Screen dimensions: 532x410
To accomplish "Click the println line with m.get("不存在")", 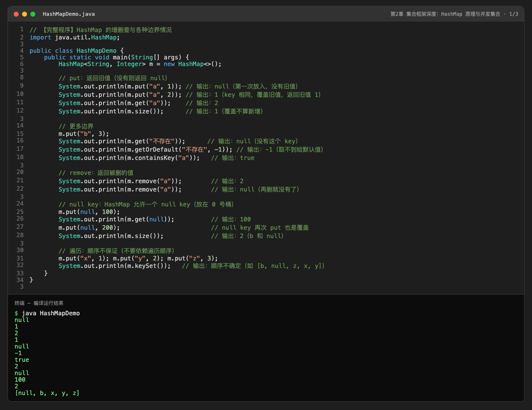I will tap(178, 141).
